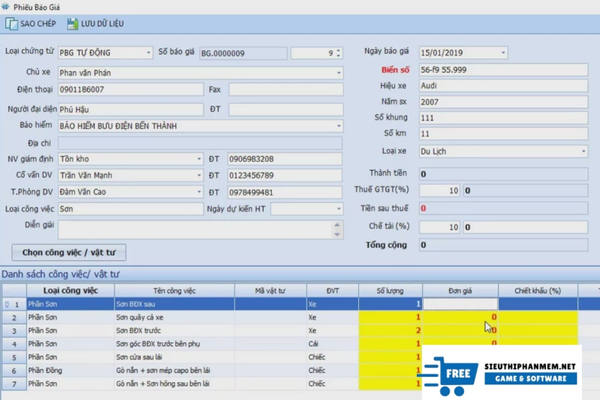Click the Đơn giá cell of row 1
The height and width of the screenshot is (400, 600).
460,304
